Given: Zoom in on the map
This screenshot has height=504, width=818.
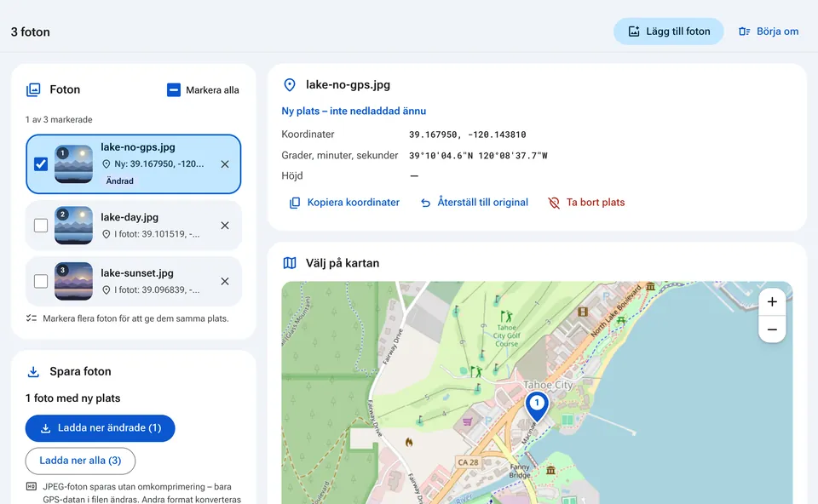Looking at the screenshot, I should coord(772,301).
